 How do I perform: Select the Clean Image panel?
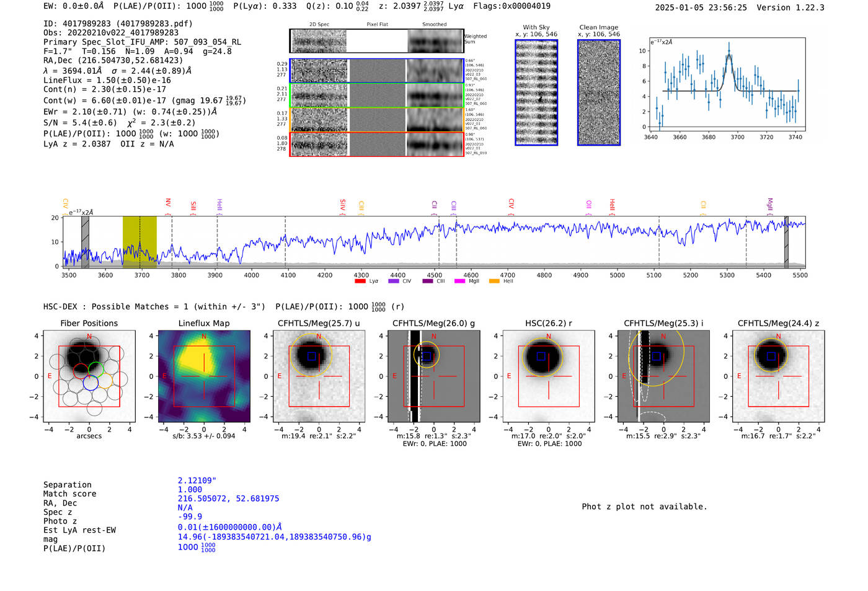(x=599, y=92)
